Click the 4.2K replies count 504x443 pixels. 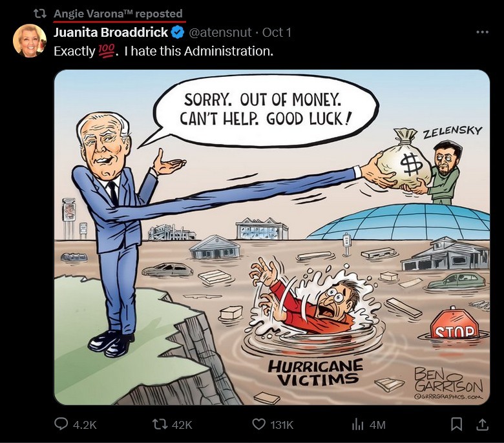click(x=85, y=425)
